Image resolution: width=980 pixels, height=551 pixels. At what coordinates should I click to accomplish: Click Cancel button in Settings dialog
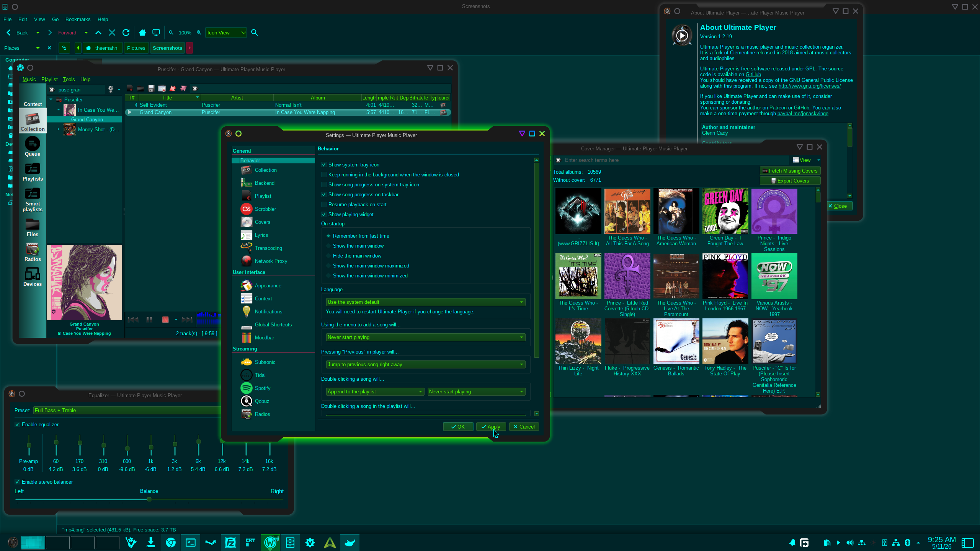pos(524,427)
